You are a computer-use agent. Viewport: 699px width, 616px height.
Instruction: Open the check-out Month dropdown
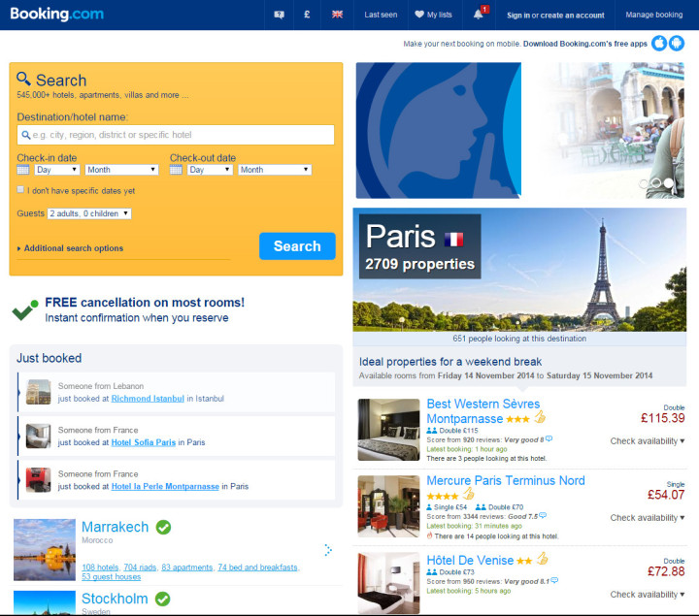click(275, 170)
